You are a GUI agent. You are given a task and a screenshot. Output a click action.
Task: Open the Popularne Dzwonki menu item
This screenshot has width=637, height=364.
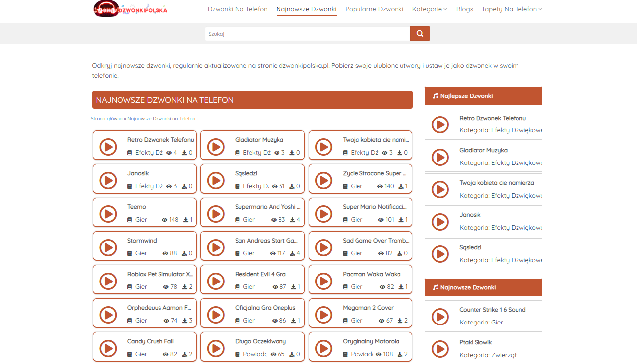point(374,9)
